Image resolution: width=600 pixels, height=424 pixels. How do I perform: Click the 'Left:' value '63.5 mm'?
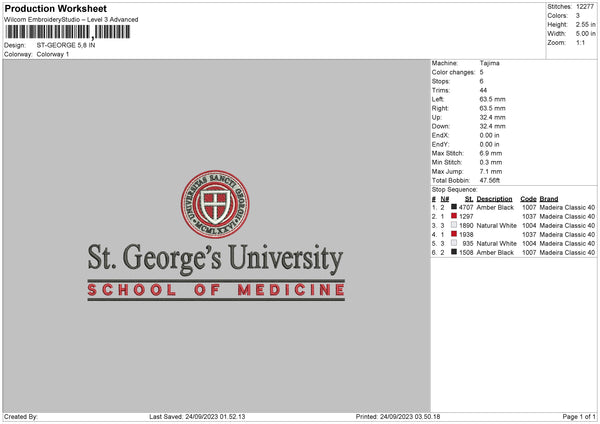click(x=492, y=99)
